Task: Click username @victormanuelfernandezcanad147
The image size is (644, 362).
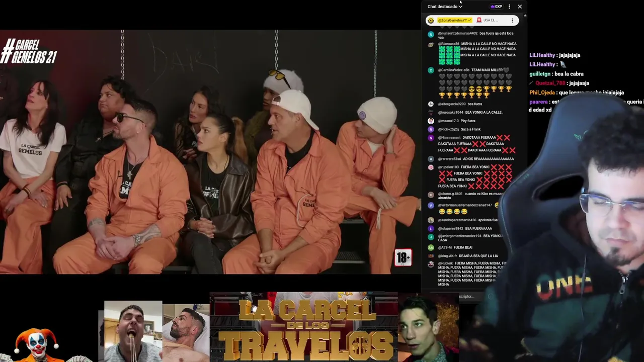Action: point(465,206)
